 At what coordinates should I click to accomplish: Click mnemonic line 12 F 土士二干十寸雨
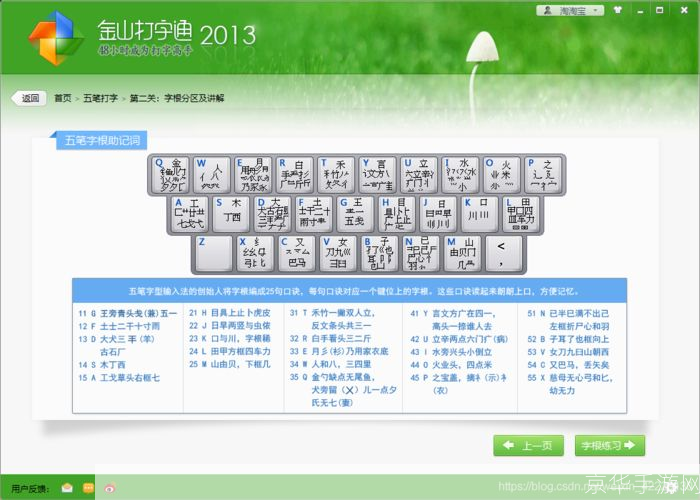coord(119,326)
